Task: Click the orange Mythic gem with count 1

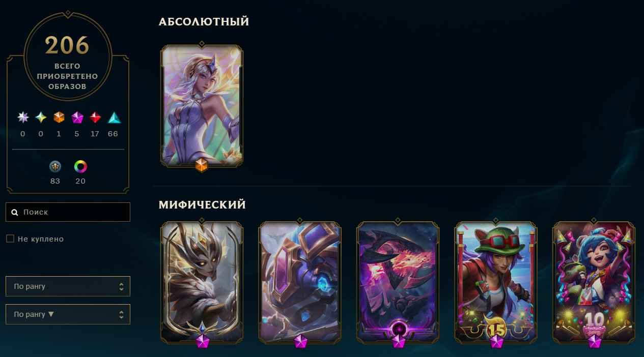Action: pyautogui.click(x=59, y=118)
